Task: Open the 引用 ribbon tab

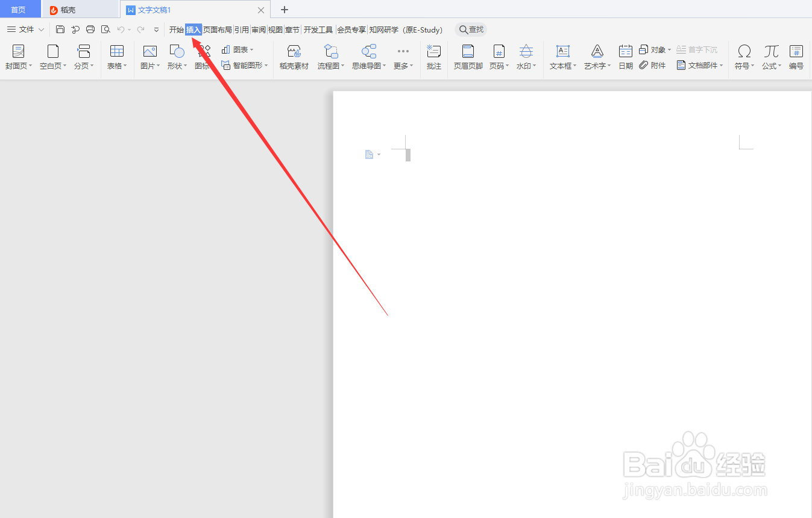Action: [x=242, y=30]
